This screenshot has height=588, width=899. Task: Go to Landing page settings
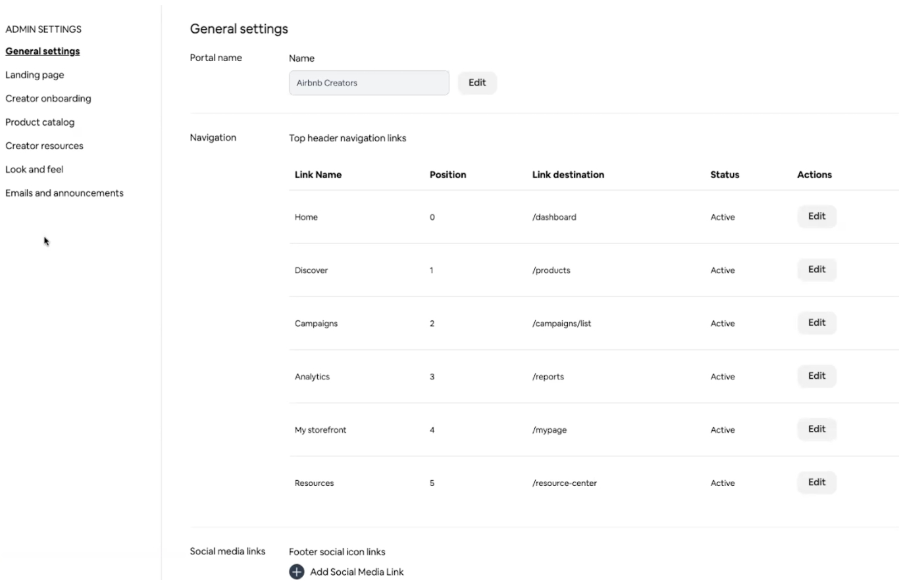click(x=35, y=75)
